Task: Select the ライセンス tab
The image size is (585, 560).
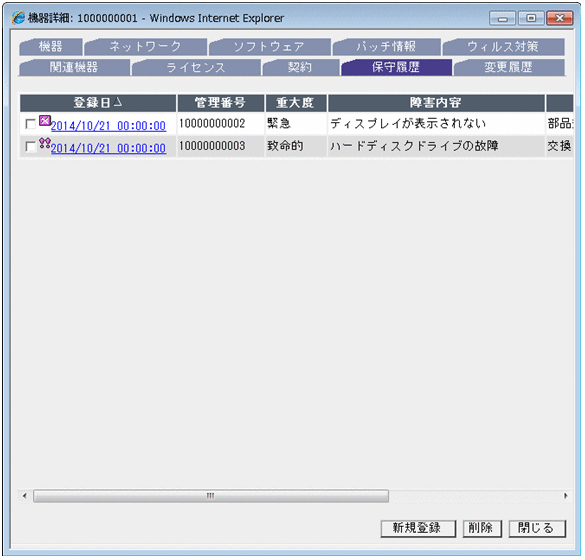Action: click(196, 67)
